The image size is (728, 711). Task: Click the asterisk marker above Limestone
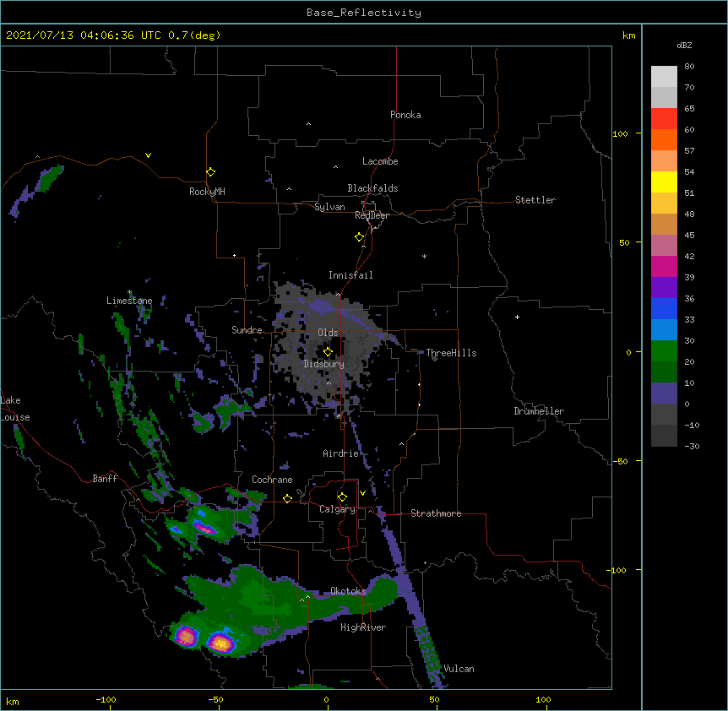point(129,292)
